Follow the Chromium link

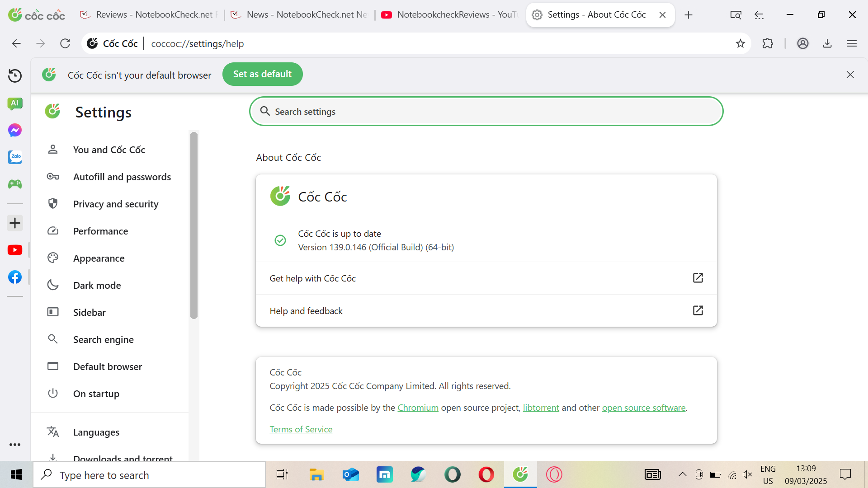click(x=418, y=408)
